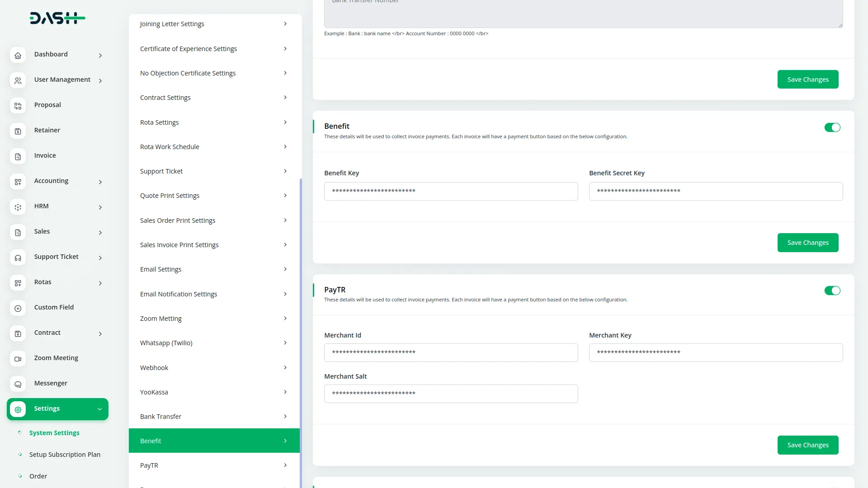This screenshot has width=868, height=488.
Task: Click the Proposal sidebar icon
Action: tap(18, 106)
